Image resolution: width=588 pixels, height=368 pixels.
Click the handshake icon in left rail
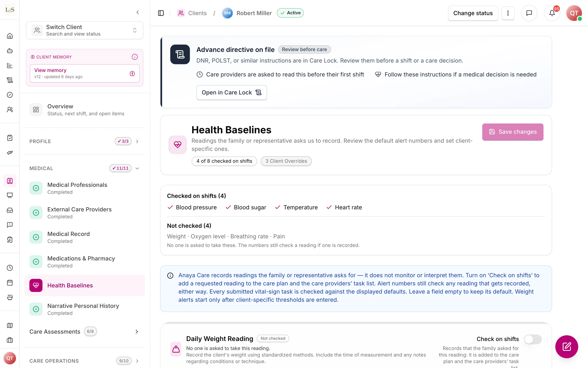10,153
